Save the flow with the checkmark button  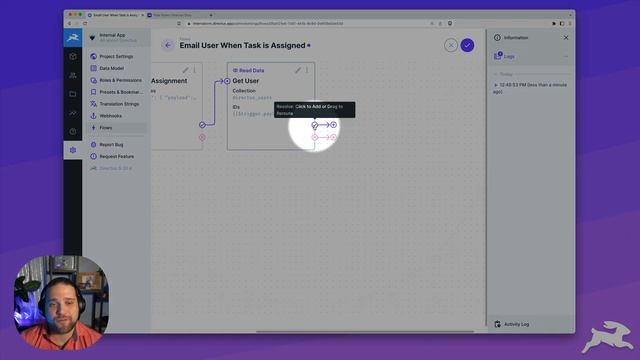point(467,45)
